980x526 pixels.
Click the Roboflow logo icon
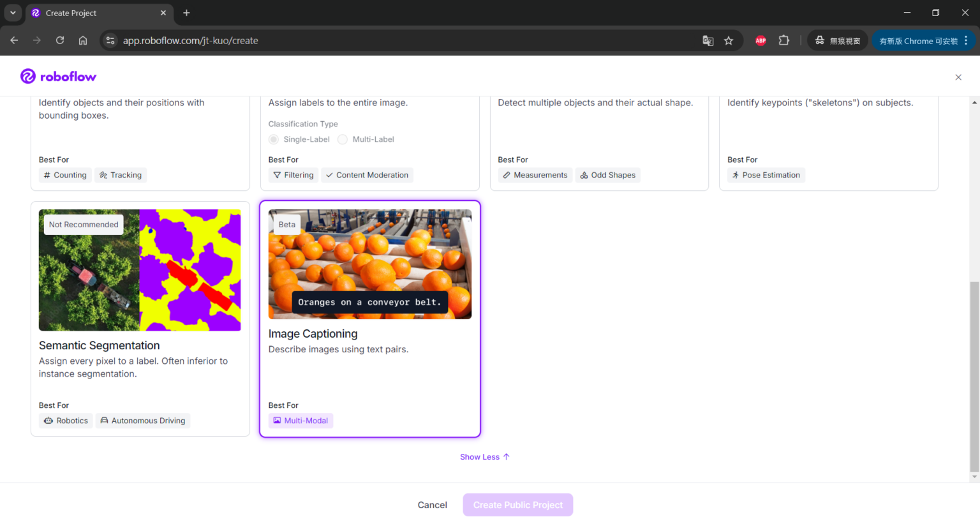pos(28,77)
